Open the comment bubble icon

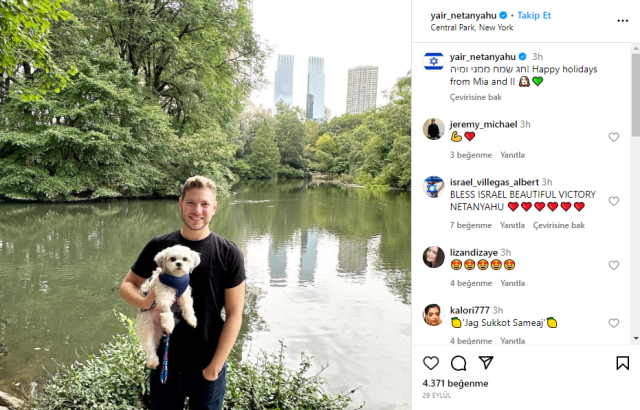tap(458, 363)
